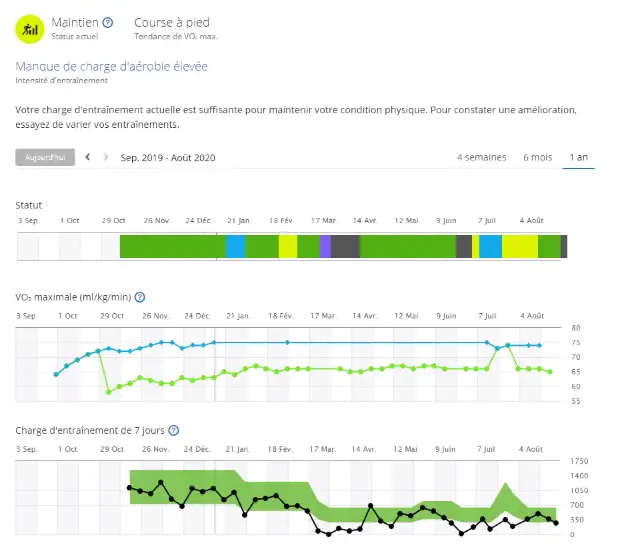Open help icon for Charge d'entraînement de 7 jours

coord(174,431)
